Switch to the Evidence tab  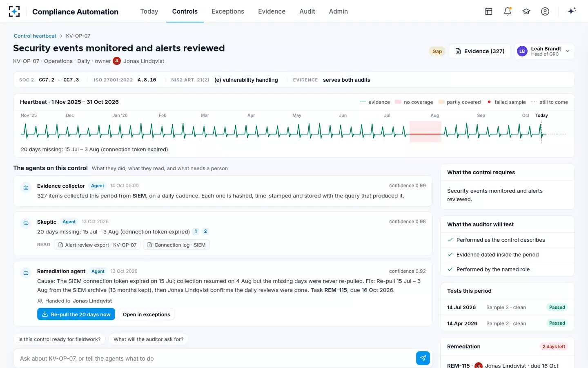(272, 11)
